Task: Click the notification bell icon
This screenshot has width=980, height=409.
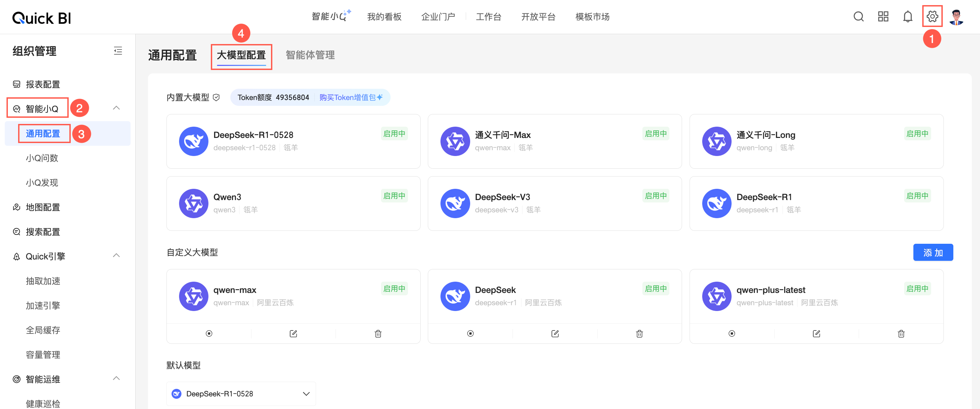Action: coord(907,16)
